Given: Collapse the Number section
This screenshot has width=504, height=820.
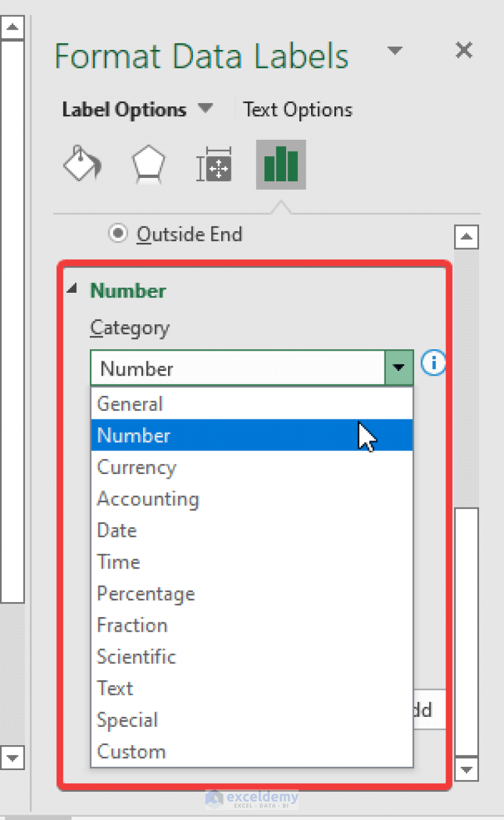Looking at the screenshot, I should [72, 290].
